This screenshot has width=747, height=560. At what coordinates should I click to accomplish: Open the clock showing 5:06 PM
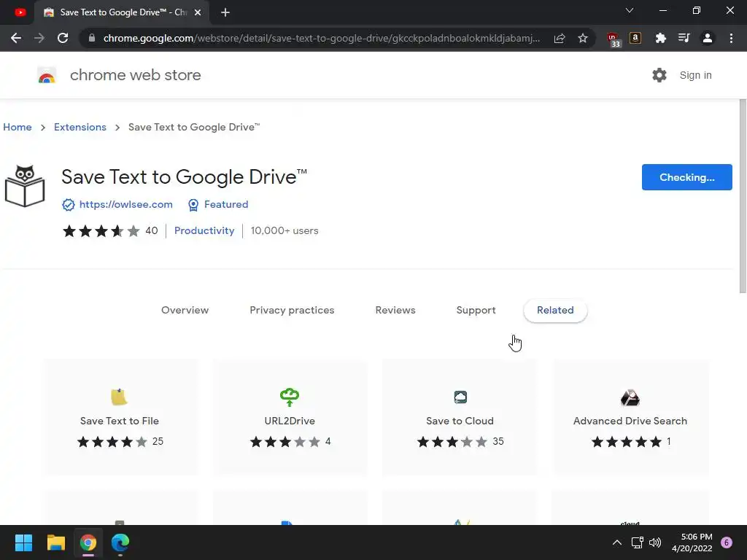[x=692, y=542]
